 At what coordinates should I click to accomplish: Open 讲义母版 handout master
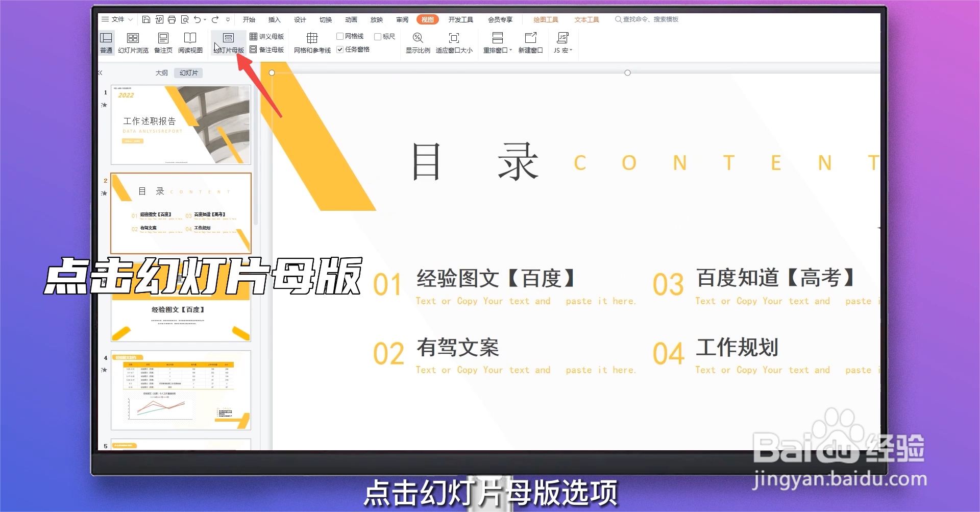[266, 36]
